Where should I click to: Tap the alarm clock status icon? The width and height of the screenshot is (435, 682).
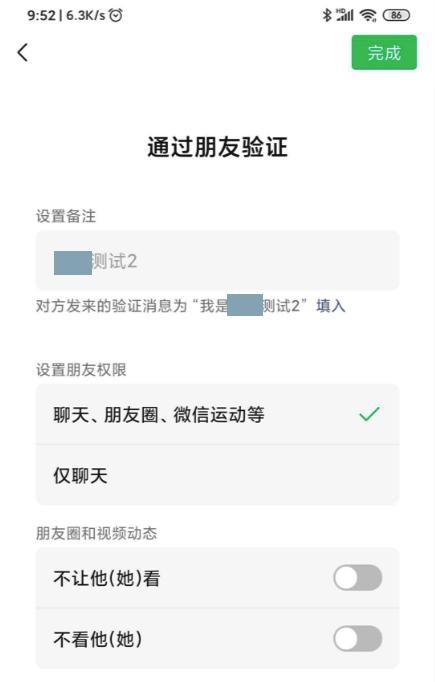(116, 16)
